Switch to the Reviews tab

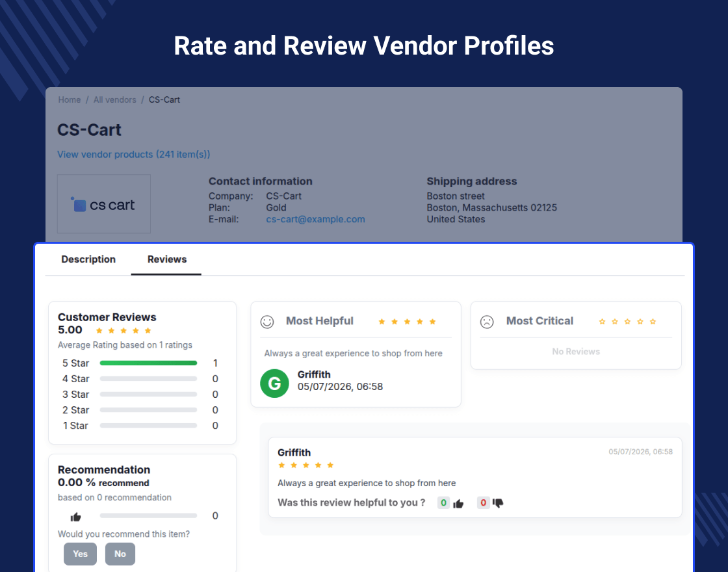166,259
